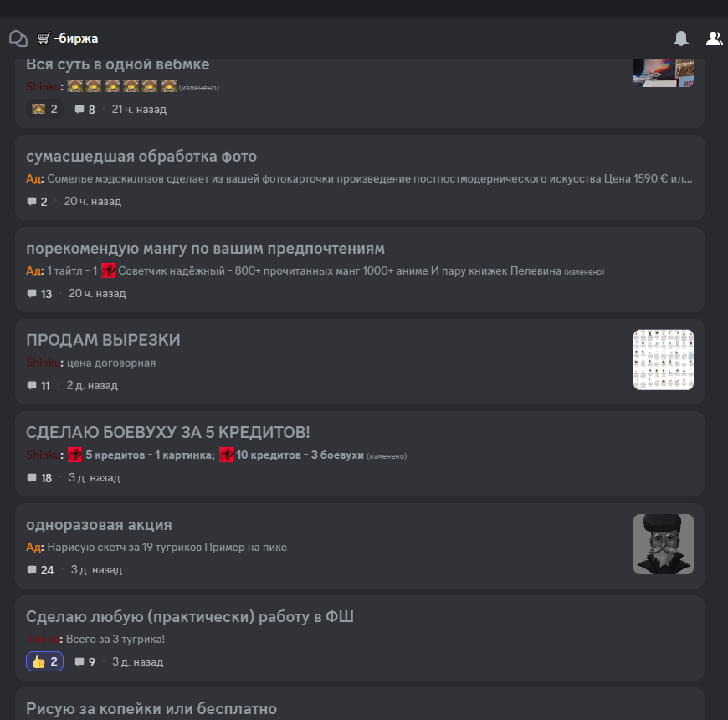Click author name nikolai in ФШ post
Viewport: 728px width, 720px height.
[43, 639]
